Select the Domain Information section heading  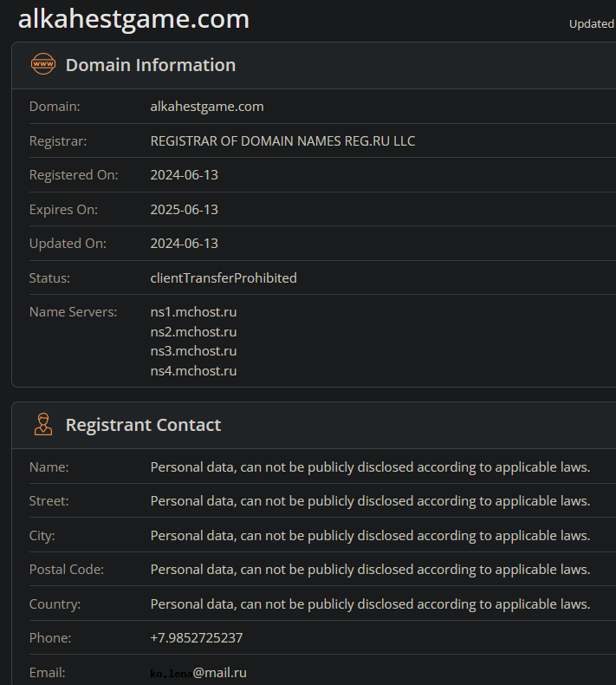pos(150,65)
